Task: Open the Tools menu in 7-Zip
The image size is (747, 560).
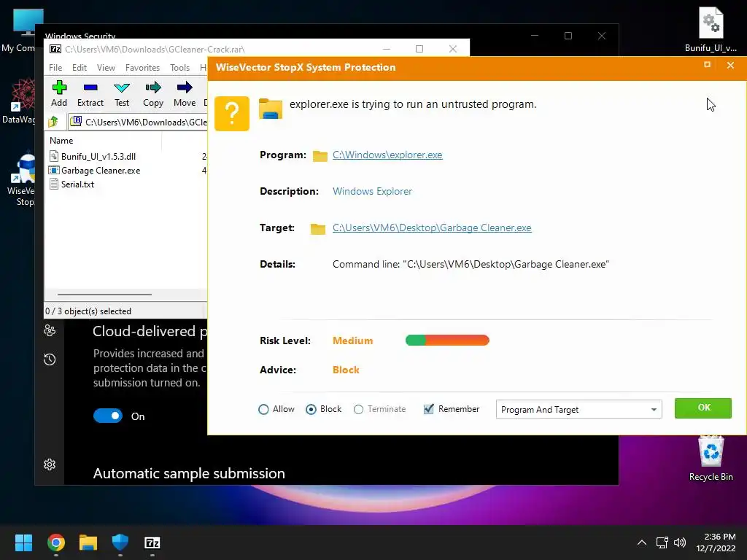Action: [179, 68]
